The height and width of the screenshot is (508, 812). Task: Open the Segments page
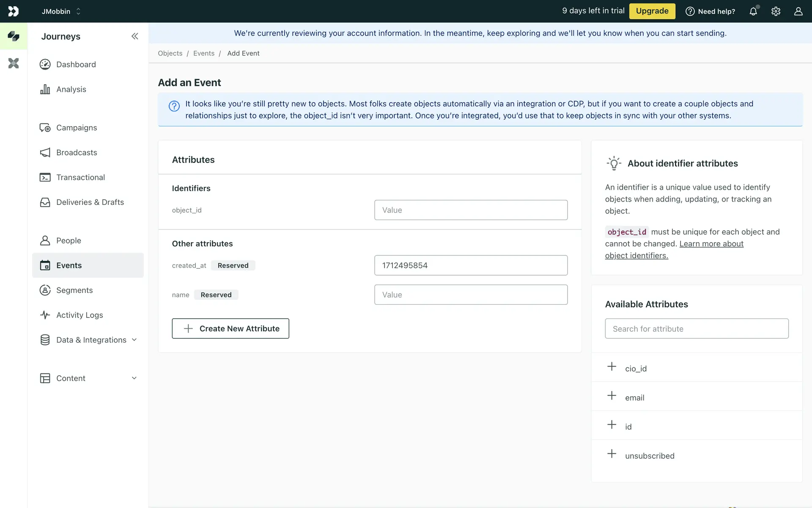point(74,290)
